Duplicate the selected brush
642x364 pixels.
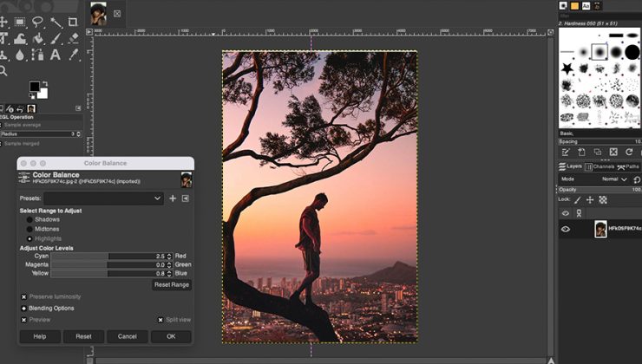pos(598,153)
